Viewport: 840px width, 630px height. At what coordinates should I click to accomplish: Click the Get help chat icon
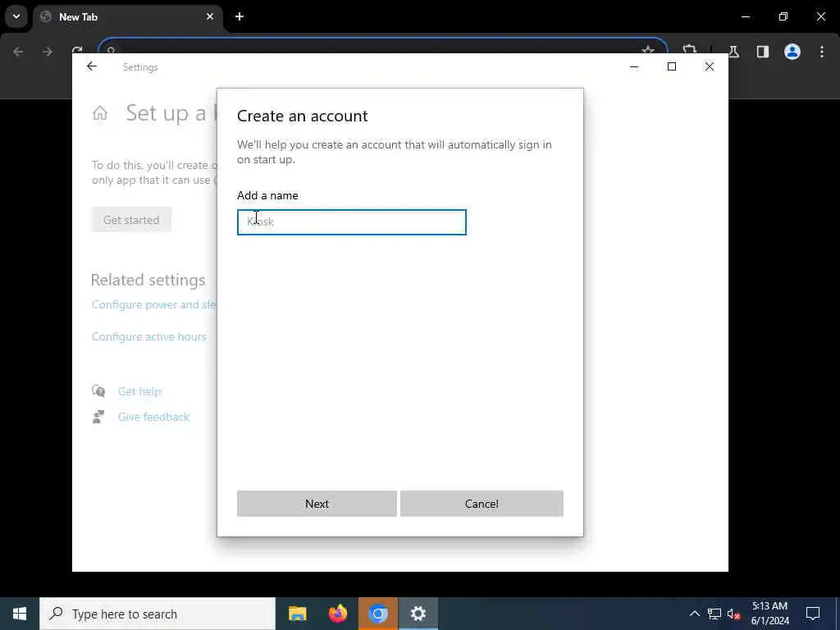98,391
